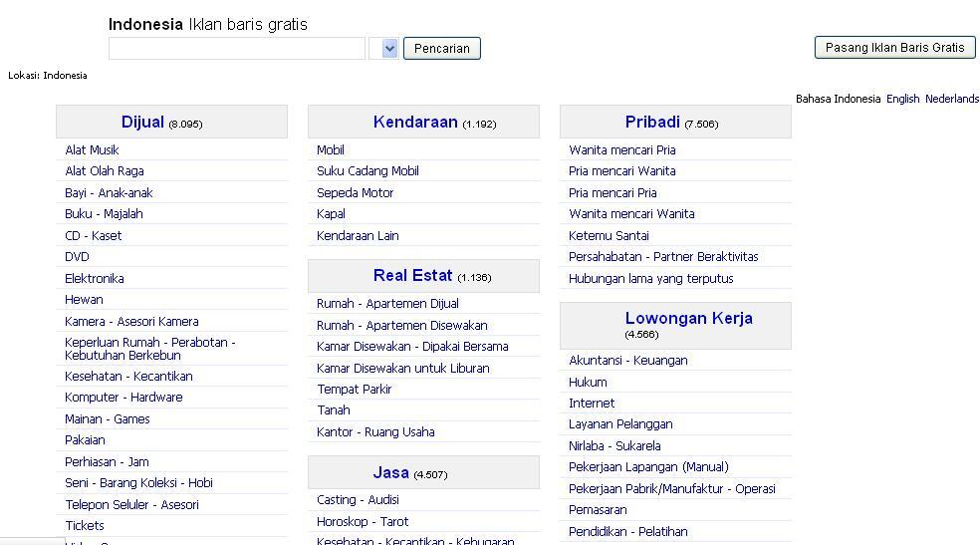Go to Pemasaran job listings

click(x=598, y=509)
